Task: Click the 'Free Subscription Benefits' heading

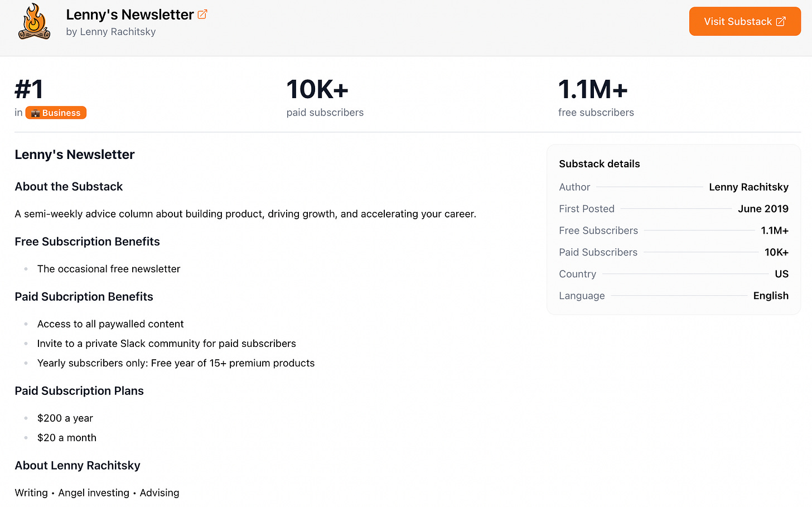Action: 87,242
